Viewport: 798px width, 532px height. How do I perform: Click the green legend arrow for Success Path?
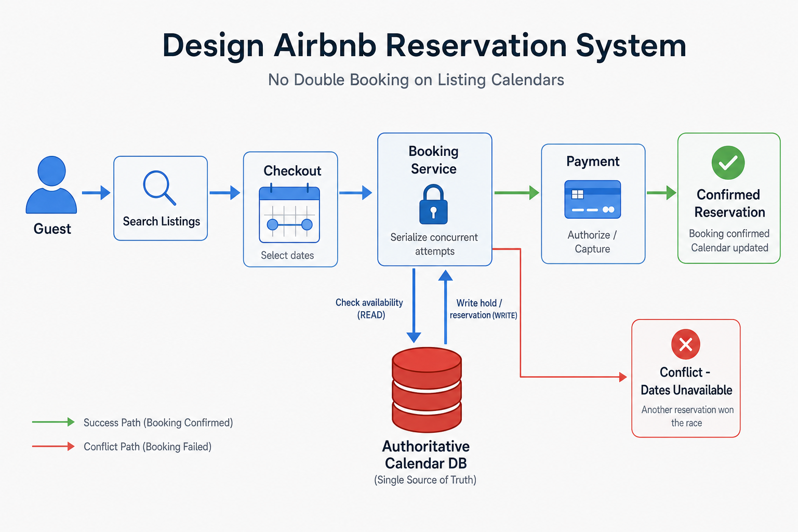coord(54,422)
